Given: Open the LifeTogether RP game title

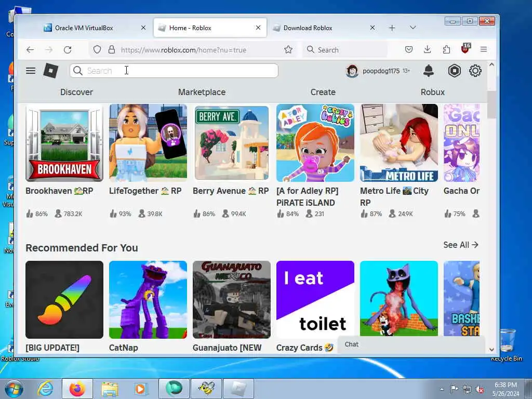Looking at the screenshot, I should pyautogui.click(x=145, y=191).
